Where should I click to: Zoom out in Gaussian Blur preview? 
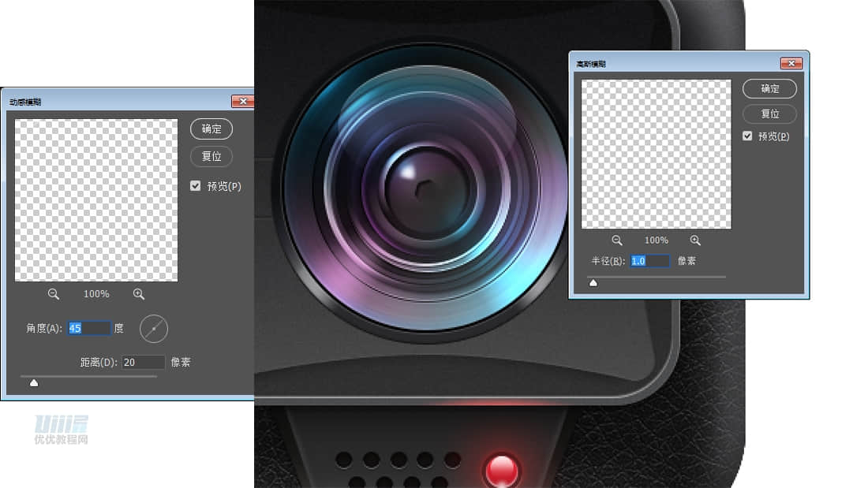[617, 240]
